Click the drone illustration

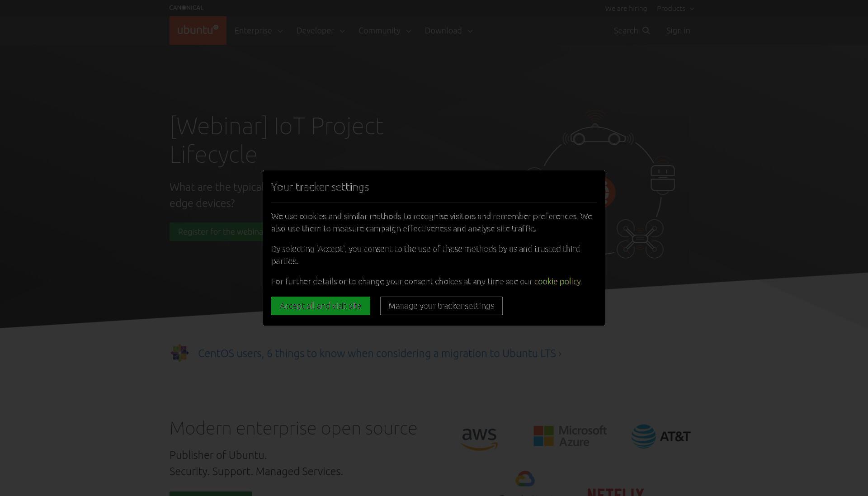pos(640,238)
